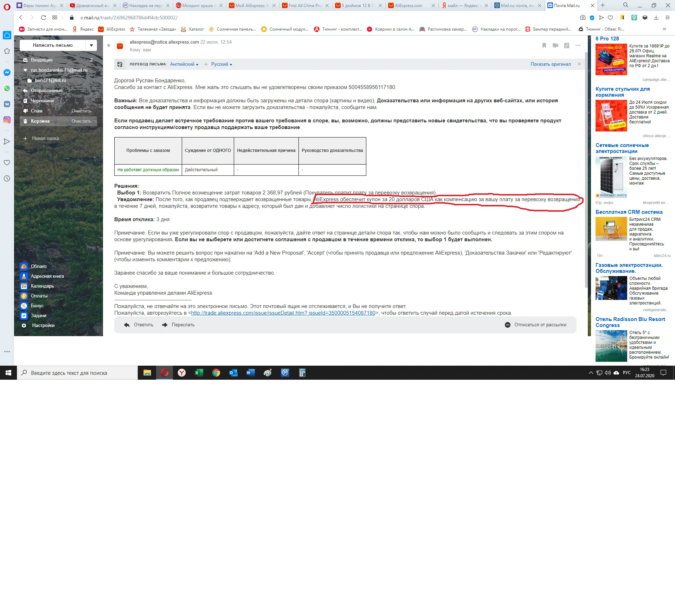
Task: Click the Opera snapshot camera icon
Action: coord(583,18)
